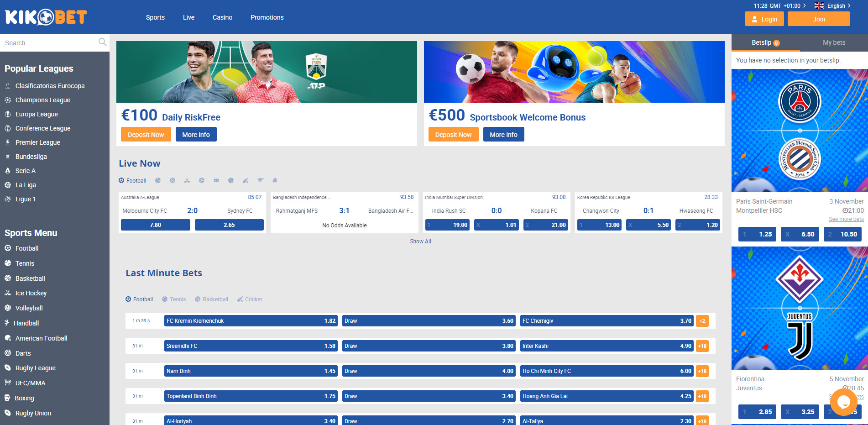Select Tennis tab in Last Minute Bets

[174, 299]
